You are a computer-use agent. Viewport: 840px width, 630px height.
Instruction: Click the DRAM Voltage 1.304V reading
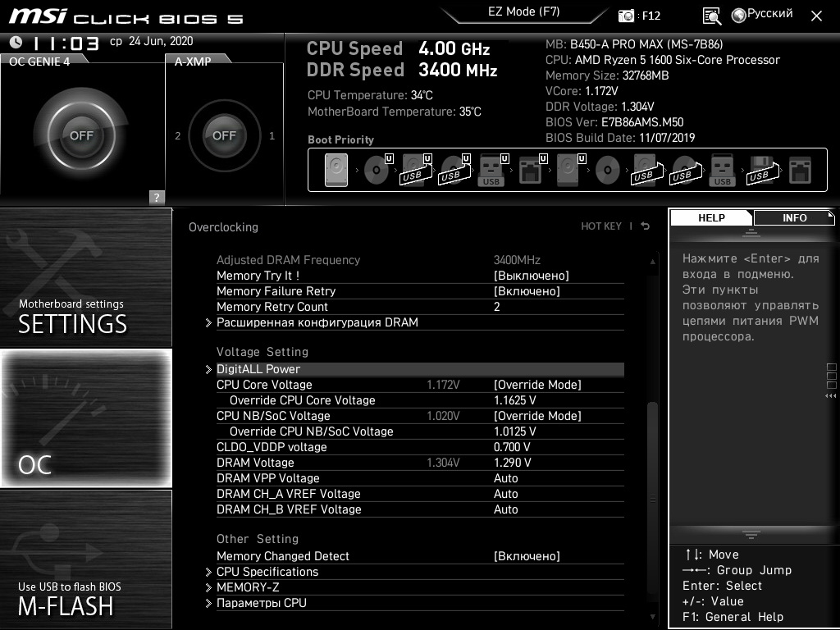[443, 463]
